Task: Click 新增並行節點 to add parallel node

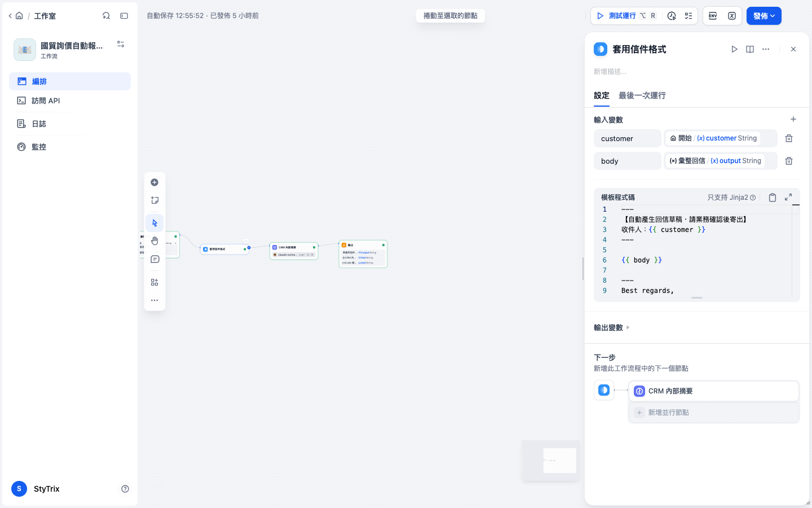Action: click(x=714, y=413)
